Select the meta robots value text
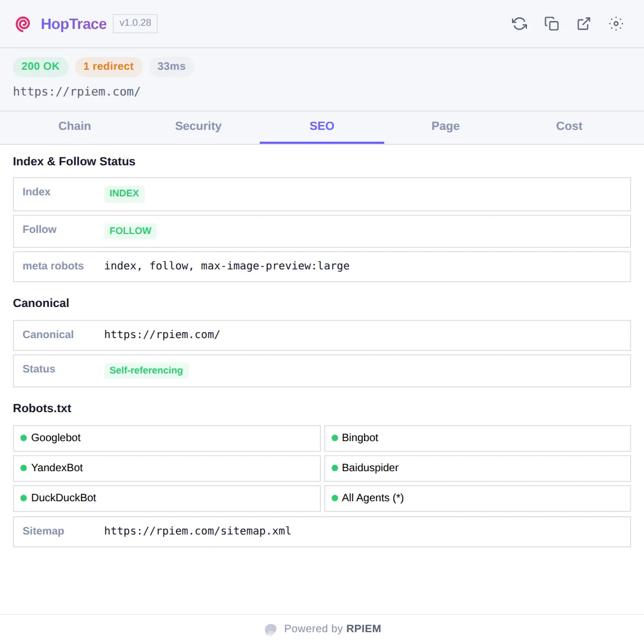The image size is (644, 644). click(x=226, y=266)
